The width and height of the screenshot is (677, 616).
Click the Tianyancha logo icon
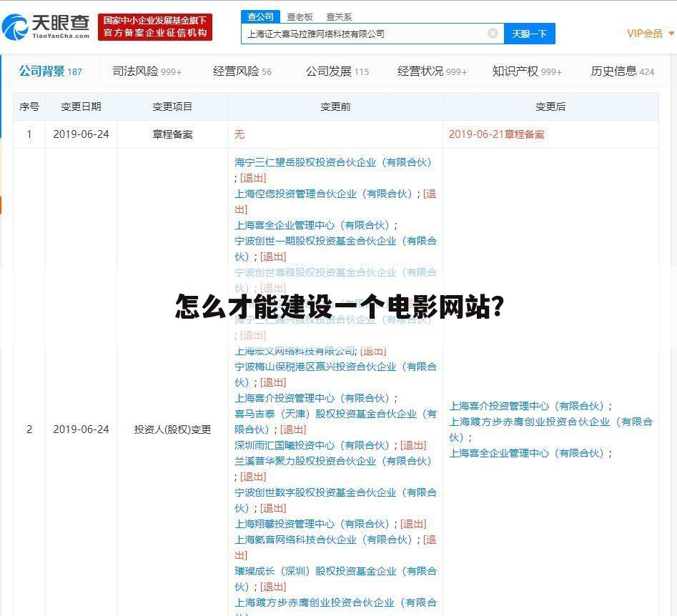click(x=15, y=26)
